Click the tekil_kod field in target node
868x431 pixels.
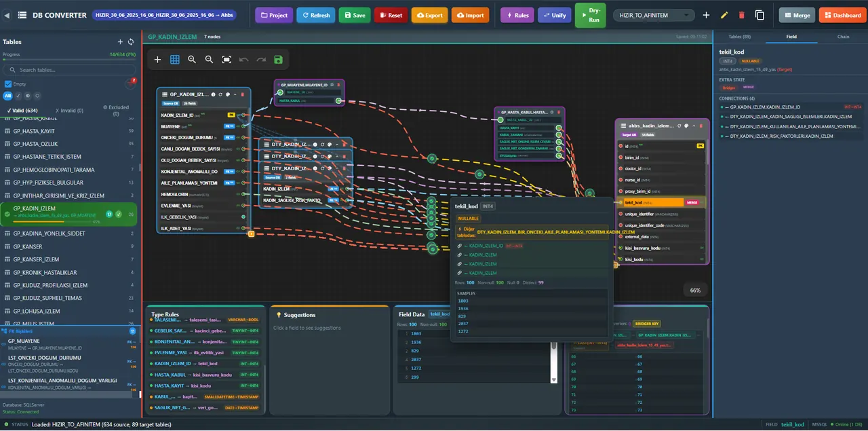pyautogui.click(x=661, y=202)
